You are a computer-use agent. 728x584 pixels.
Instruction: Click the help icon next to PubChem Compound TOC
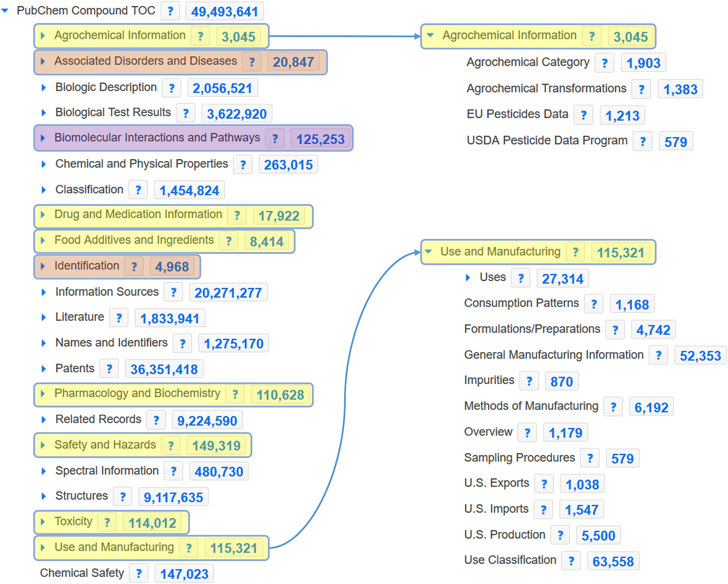pyautogui.click(x=170, y=11)
